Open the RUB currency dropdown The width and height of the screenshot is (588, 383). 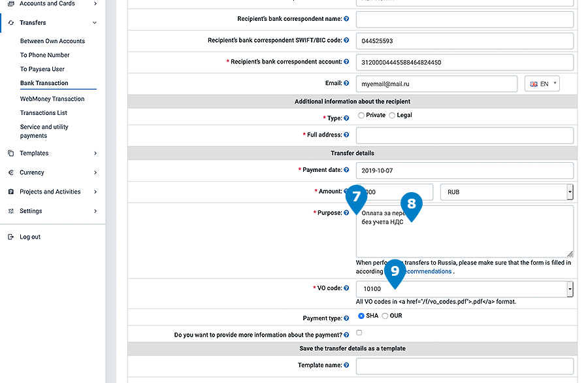tap(506, 192)
